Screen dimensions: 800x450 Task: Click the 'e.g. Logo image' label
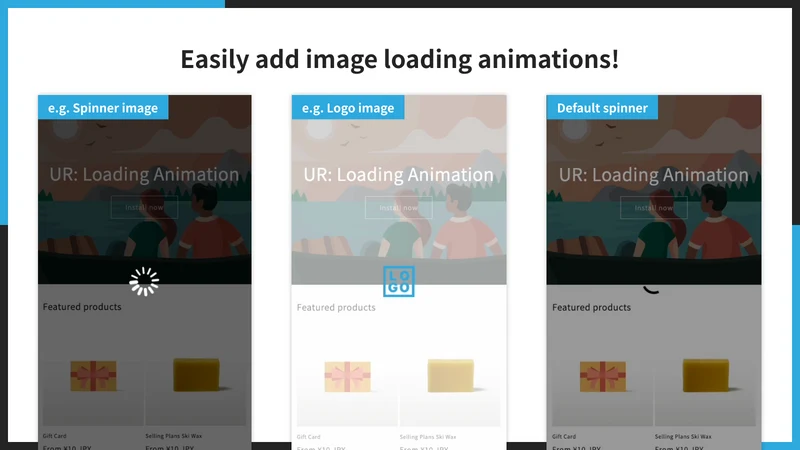348,108
